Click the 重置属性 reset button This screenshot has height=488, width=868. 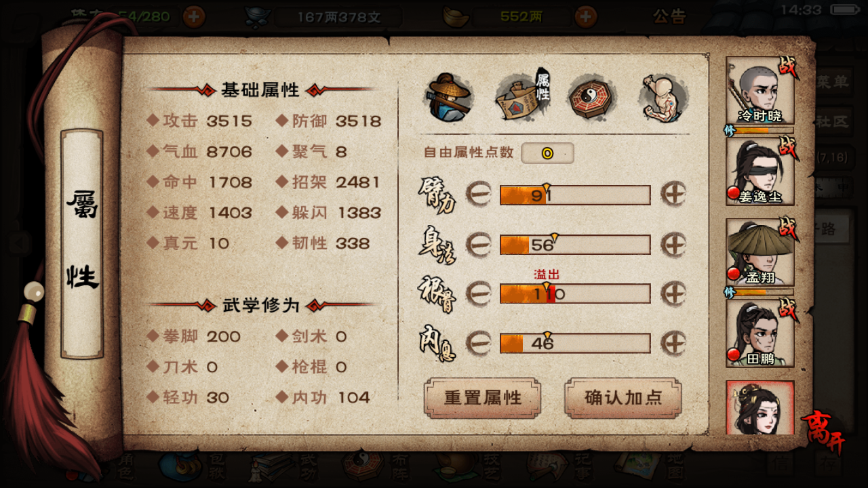pyautogui.click(x=482, y=398)
